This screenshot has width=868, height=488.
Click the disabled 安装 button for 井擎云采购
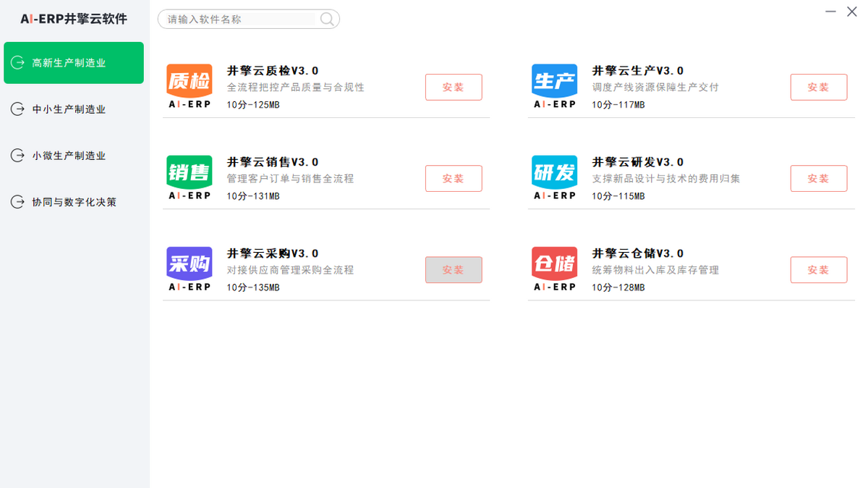454,269
